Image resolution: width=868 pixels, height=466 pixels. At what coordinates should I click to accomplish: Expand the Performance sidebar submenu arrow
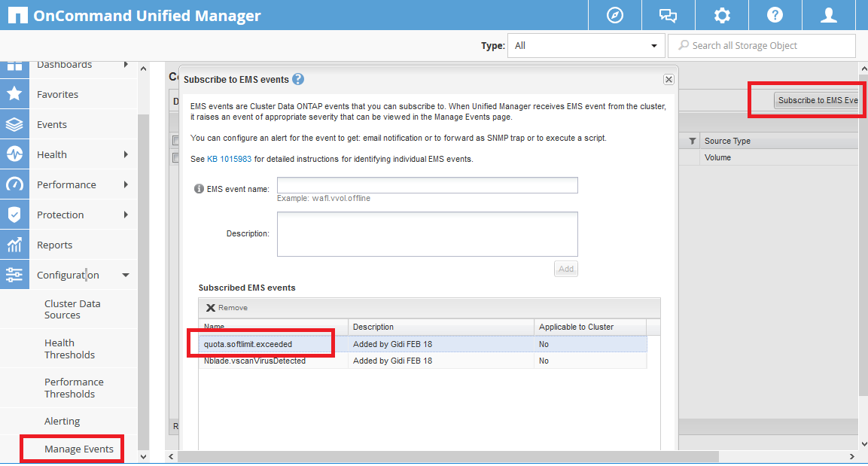(x=126, y=184)
